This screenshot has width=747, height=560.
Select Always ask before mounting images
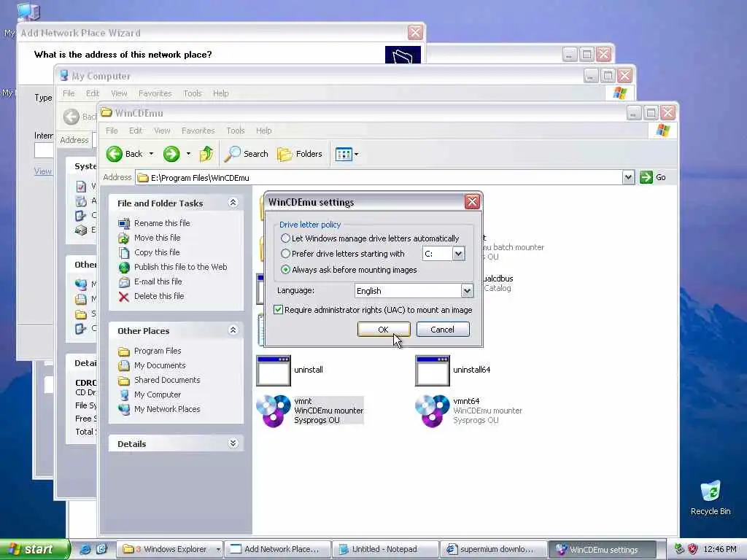pyautogui.click(x=285, y=270)
